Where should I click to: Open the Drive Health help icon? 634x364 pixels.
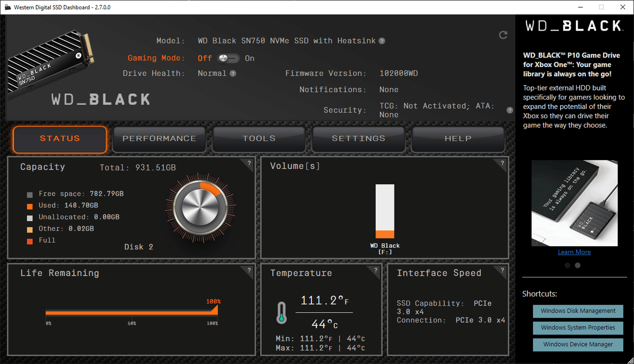click(233, 73)
